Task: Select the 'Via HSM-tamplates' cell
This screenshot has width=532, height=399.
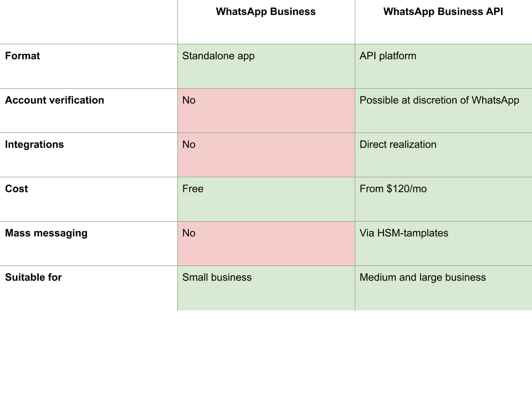Action: (x=443, y=243)
